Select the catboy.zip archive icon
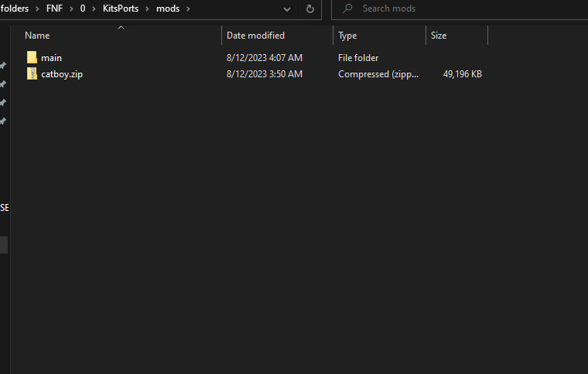 pyautogui.click(x=32, y=73)
